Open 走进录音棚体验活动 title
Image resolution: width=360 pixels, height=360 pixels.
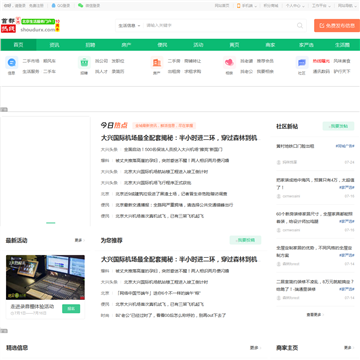click(32, 306)
